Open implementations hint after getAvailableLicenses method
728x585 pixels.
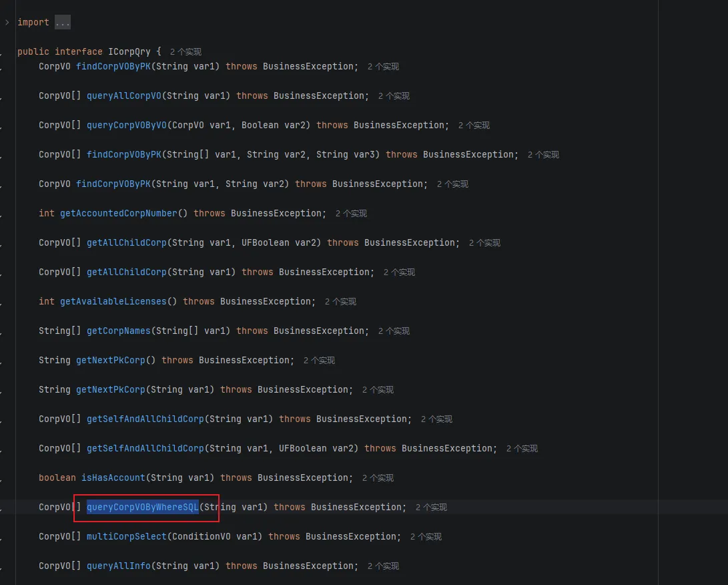pyautogui.click(x=340, y=302)
